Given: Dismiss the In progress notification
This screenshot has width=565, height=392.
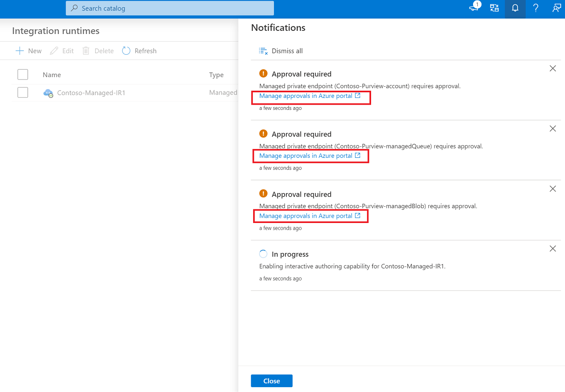Looking at the screenshot, I should click(x=553, y=249).
